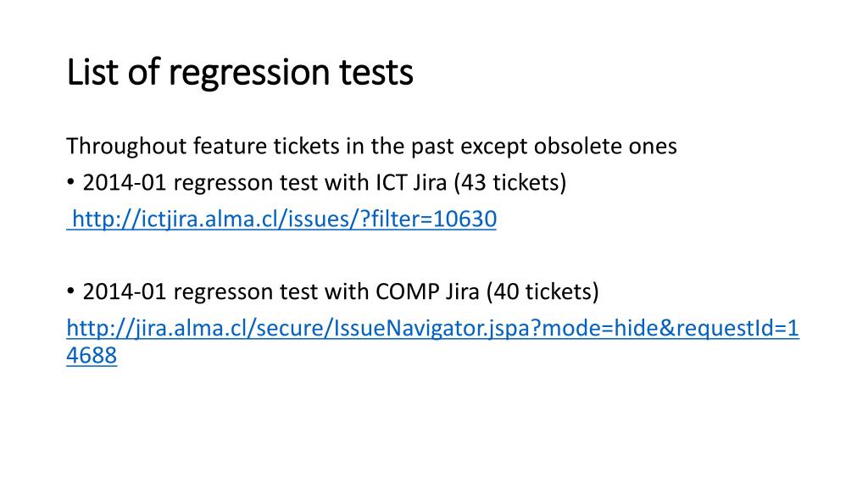Viewport: 868px width, 488px height.
Task: Click the word 'regression' in the title
Action: point(249,74)
